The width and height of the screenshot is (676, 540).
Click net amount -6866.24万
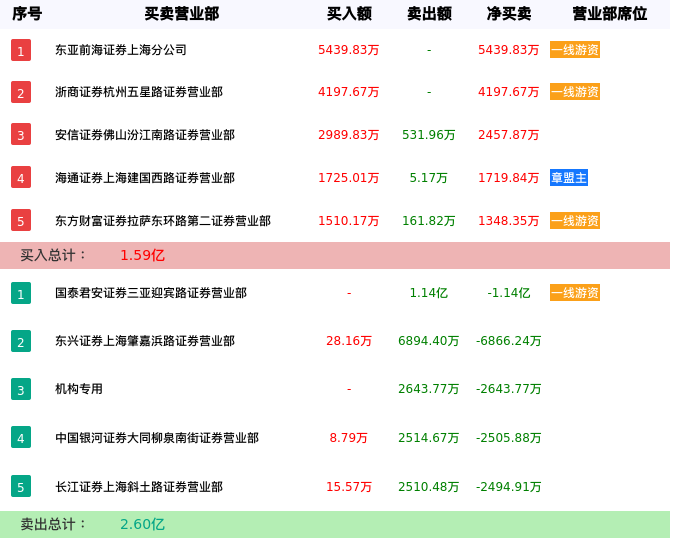click(x=508, y=341)
